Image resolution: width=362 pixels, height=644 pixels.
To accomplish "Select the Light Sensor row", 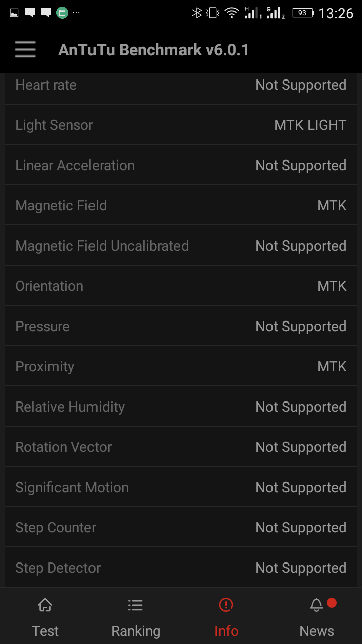I will (x=181, y=125).
